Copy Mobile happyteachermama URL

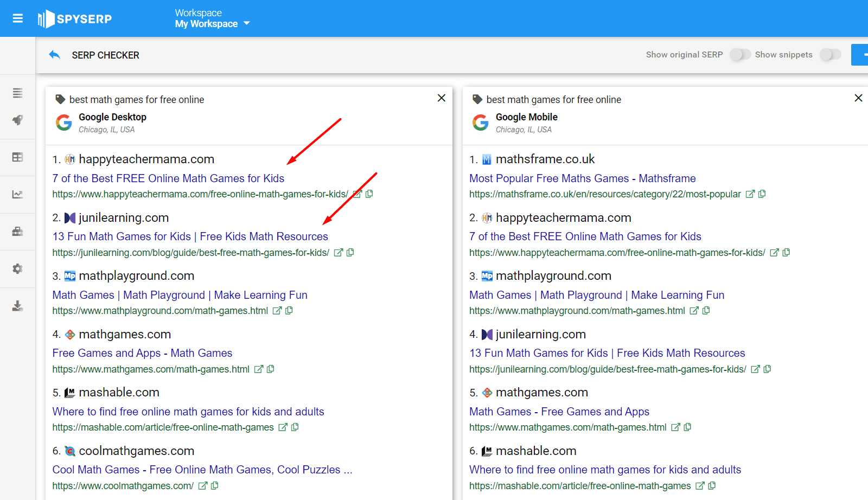[787, 253]
